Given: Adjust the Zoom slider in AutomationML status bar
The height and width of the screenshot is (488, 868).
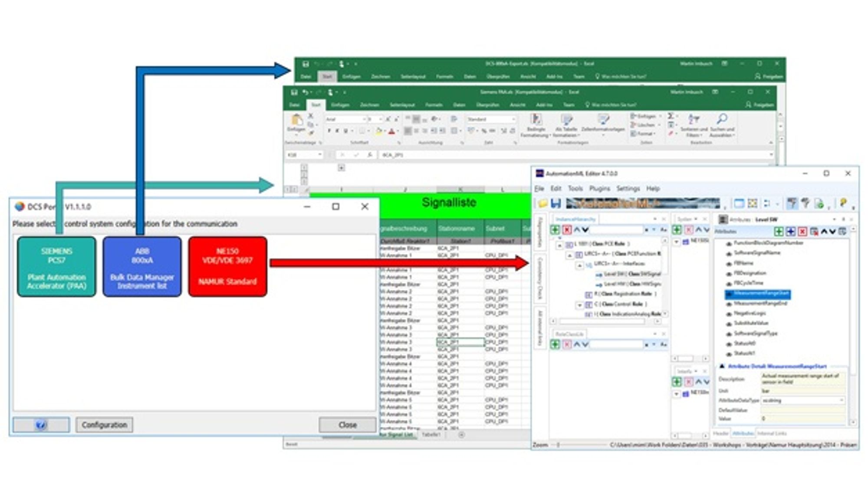Looking at the screenshot, I should coord(559,445).
